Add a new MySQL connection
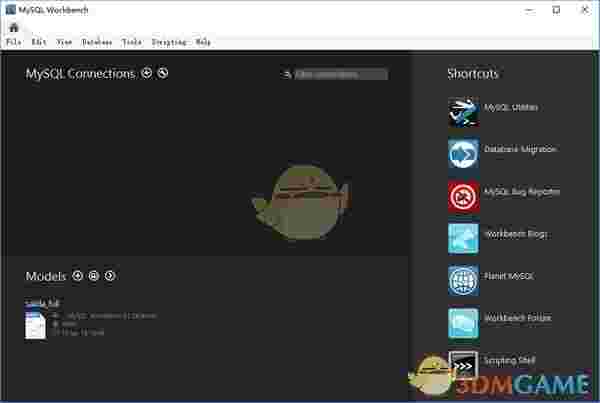The width and height of the screenshot is (600, 403). coord(147,73)
